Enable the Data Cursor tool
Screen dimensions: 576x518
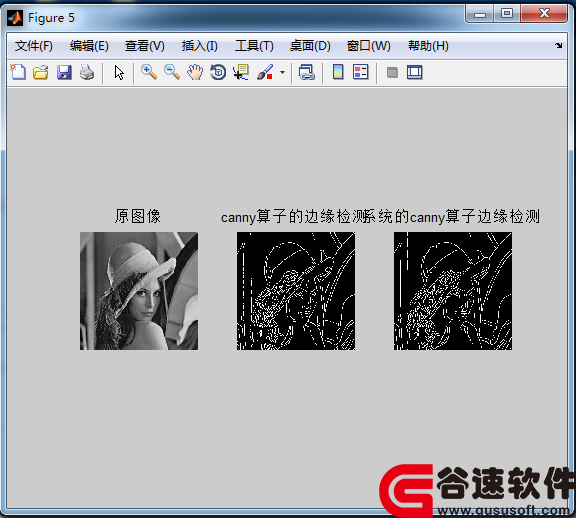[241, 72]
